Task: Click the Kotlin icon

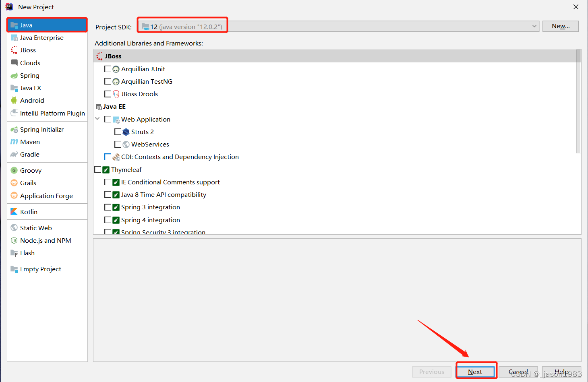Action: 14,212
